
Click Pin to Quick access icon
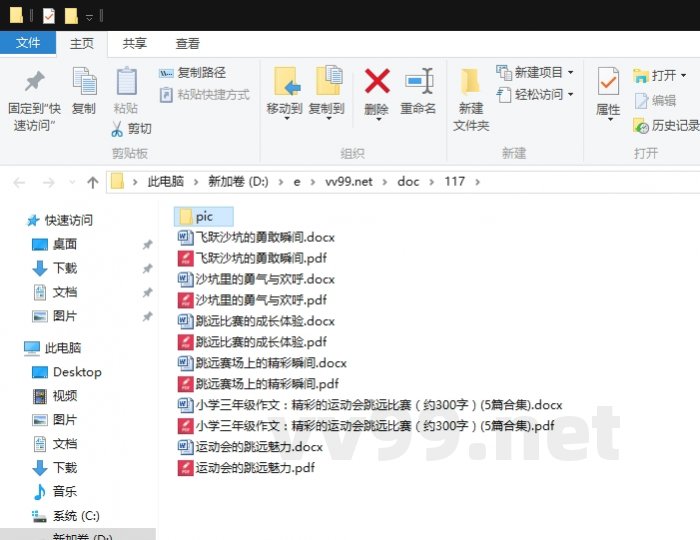[34, 81]
